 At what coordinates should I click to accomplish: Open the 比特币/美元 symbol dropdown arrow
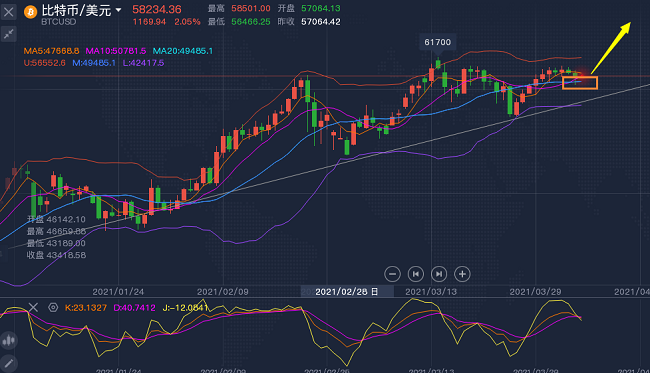119,10
